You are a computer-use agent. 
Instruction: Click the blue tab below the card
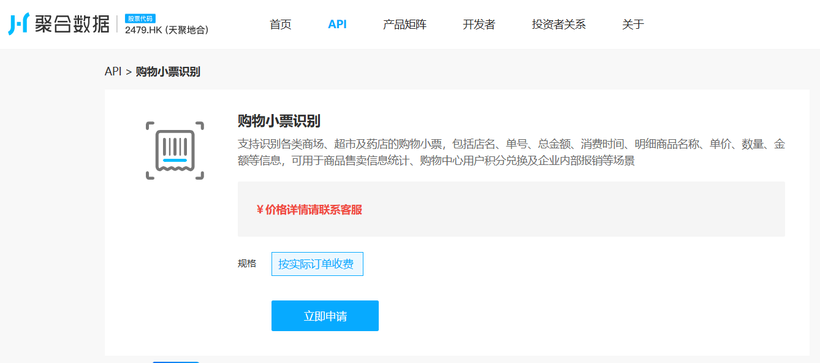click(176, 361)
